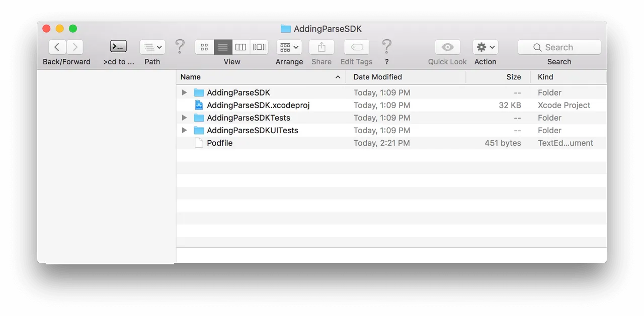644x316 pixels.
Task: Sort by Date Modified column header
Action: 378,77
